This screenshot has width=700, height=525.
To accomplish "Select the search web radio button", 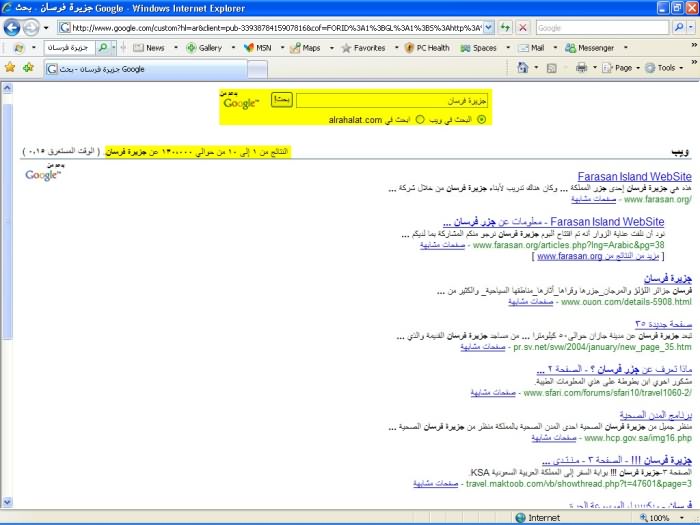I will (481, 119).
